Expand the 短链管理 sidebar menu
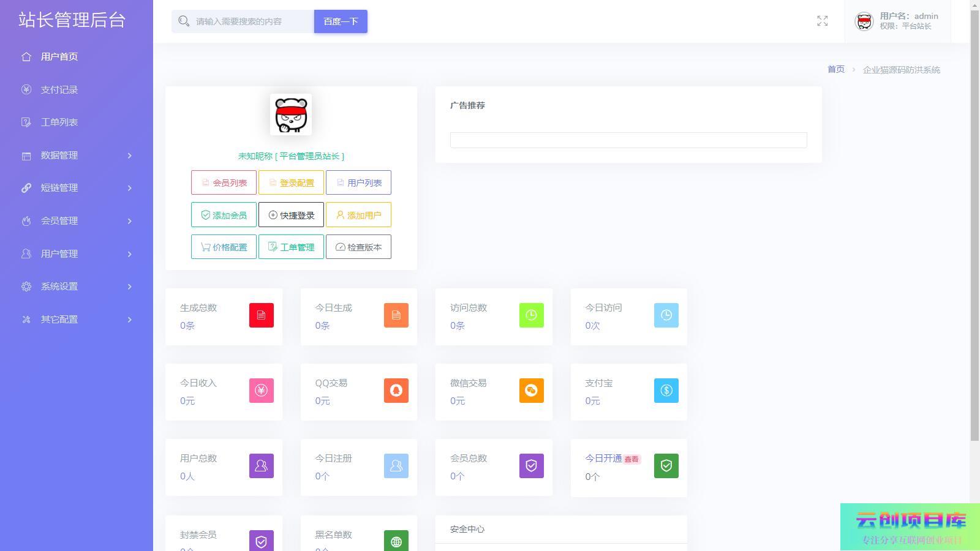 (x=77, y=188)
